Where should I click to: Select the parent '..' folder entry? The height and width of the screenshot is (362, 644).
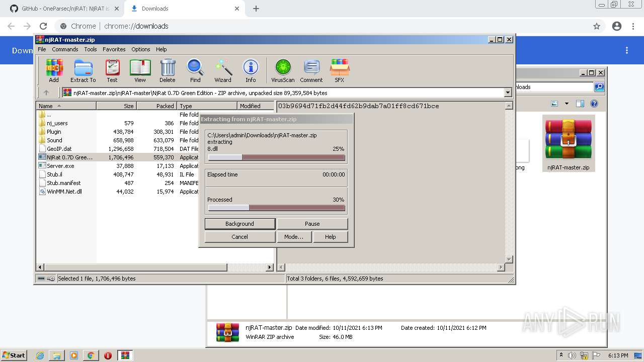(49, 115)
